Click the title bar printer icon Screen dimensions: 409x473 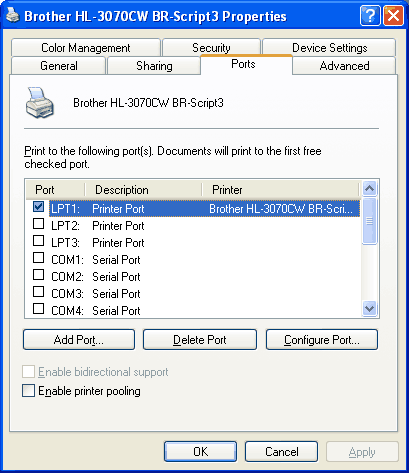13,15
